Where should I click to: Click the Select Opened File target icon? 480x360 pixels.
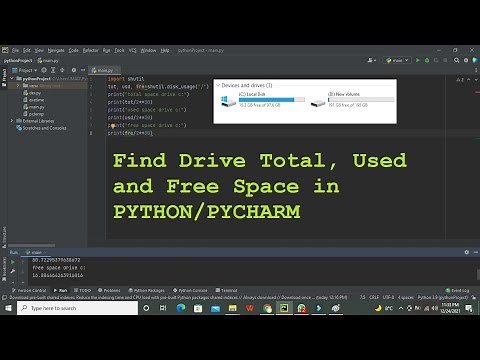pos(44,70)
